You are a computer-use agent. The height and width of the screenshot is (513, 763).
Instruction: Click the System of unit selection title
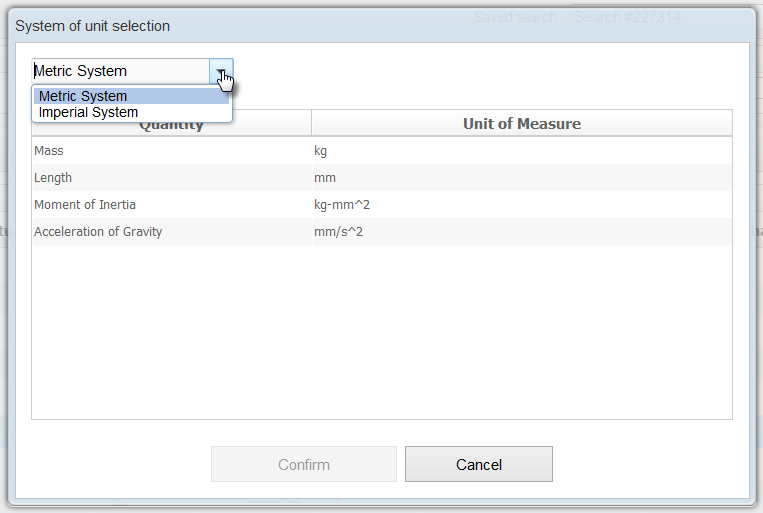click(92, 26)
